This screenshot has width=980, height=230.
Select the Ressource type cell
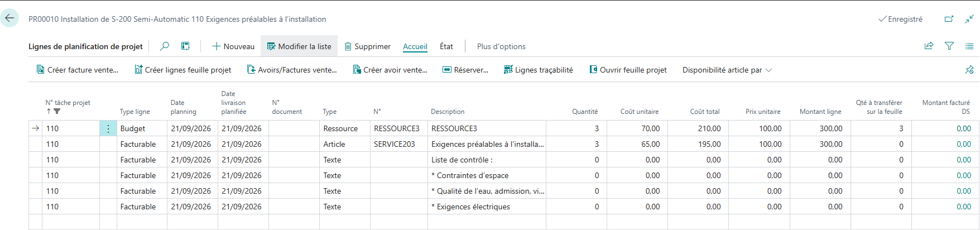(344, 128)
